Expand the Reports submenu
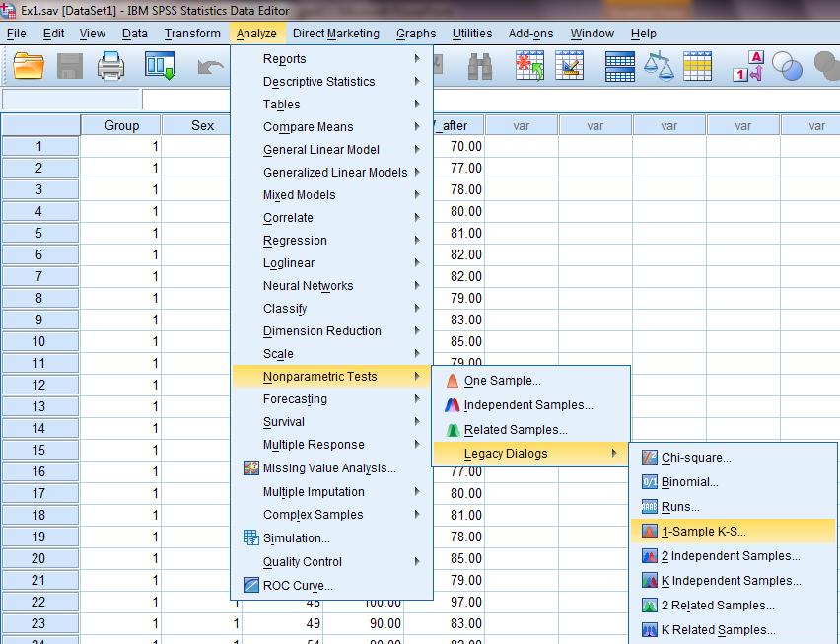The width and height of the screenshot is (840, 644). pyautogui.click(x=331, y=59)
